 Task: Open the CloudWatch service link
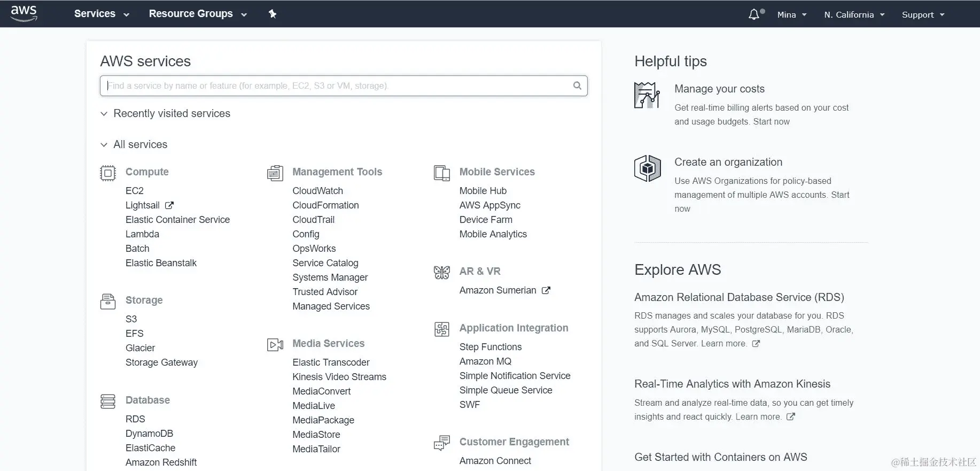tap(317, 191)
